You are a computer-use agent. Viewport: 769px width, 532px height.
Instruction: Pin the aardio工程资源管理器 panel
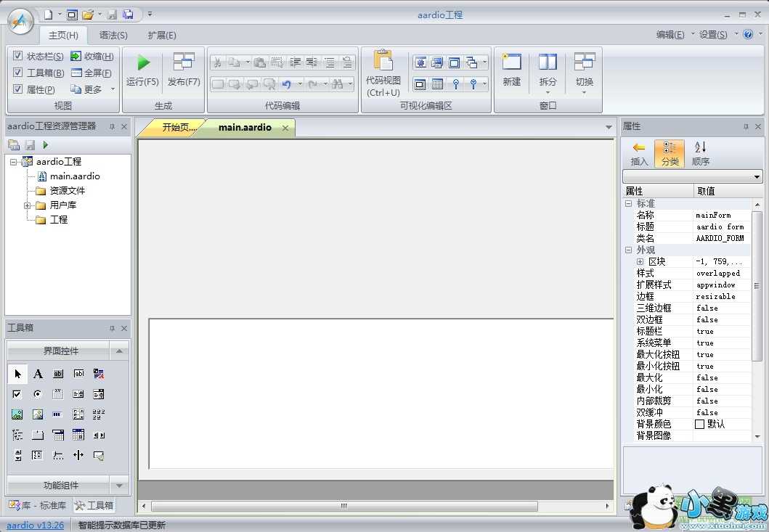click(x=112, y=126)
